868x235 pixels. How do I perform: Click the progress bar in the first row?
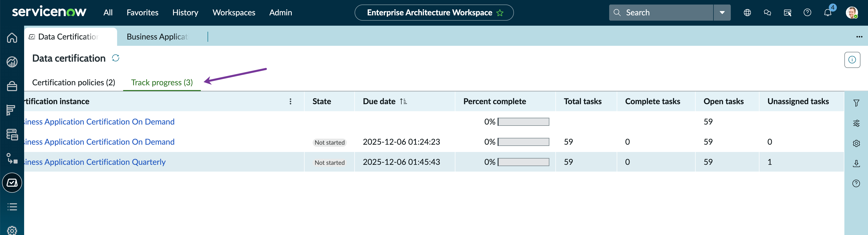pos(523,122)
